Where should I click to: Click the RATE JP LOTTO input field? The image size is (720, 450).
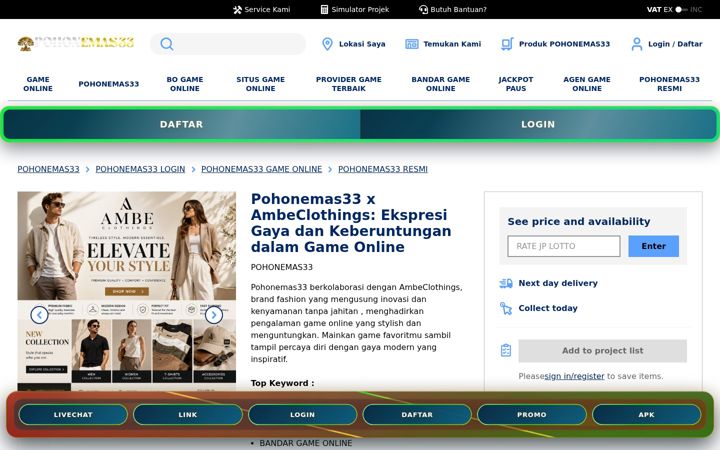tap(563, 246)
